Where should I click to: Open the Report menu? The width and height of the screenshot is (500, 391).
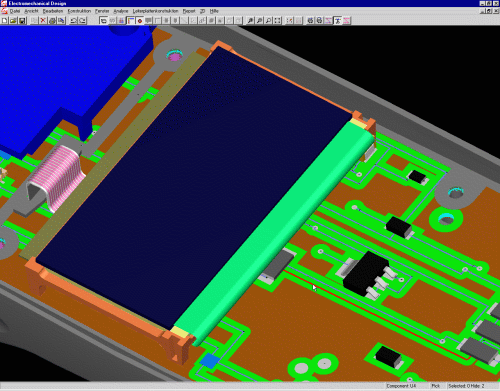pos(189,11)
